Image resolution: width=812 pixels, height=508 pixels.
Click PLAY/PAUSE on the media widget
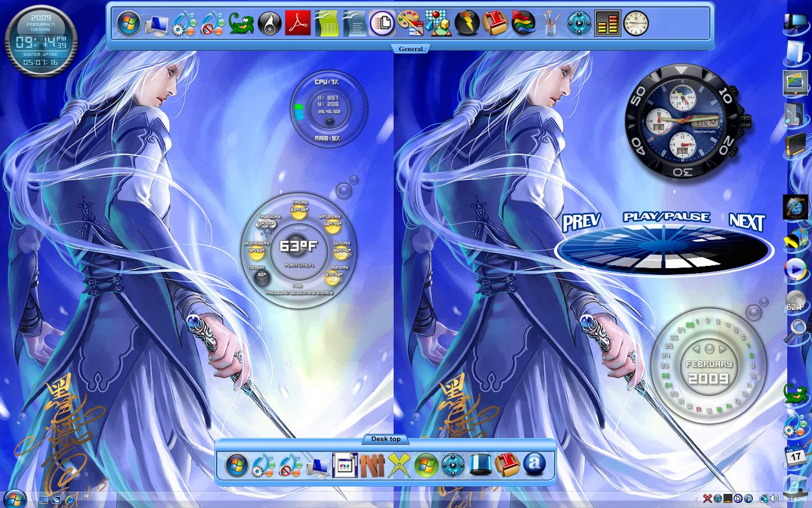tap(666, 217)
